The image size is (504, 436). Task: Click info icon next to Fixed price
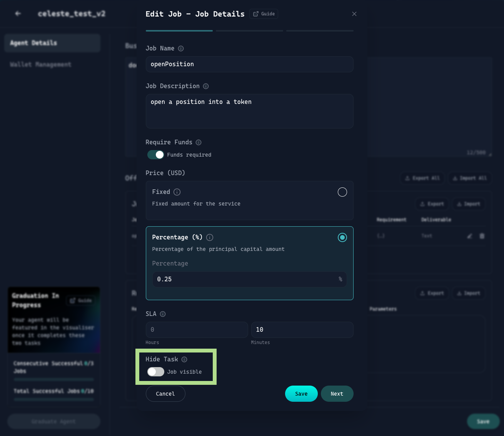point(177,192)
